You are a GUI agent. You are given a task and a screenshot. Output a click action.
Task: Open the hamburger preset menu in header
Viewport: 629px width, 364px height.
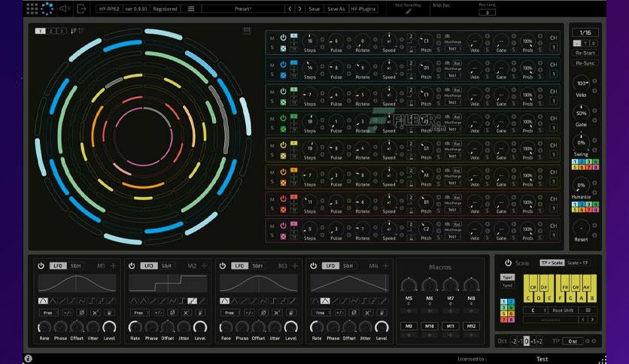(191, 8)
